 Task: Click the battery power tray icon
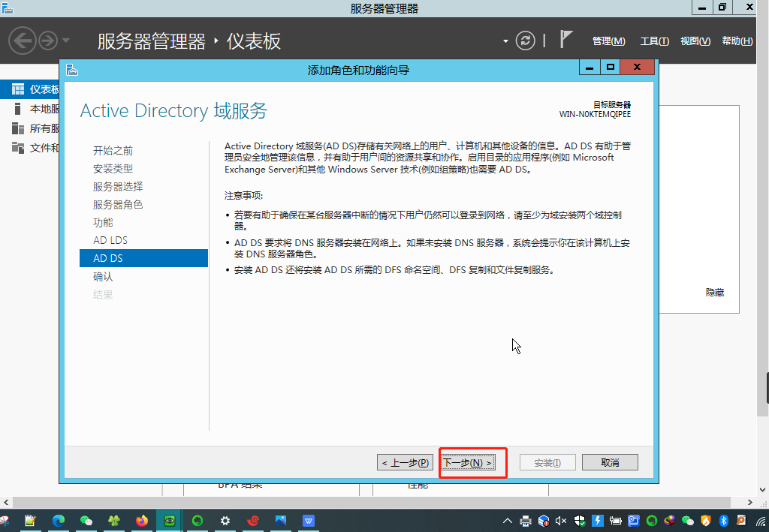(x=616, y=521)
